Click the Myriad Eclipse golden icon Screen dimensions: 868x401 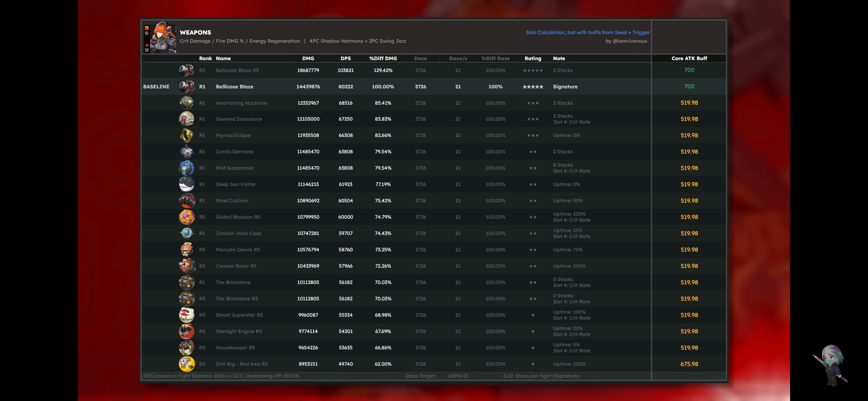click(x=186, y=136)
